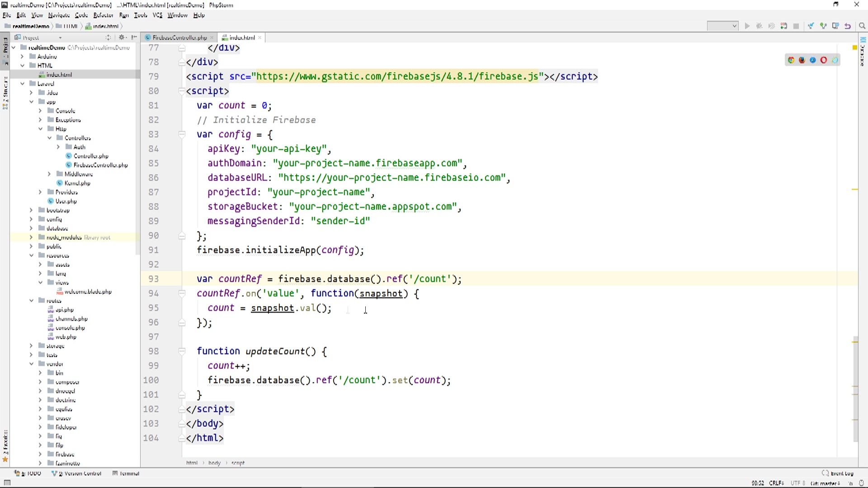Close the index.html tab
Viewport: 868px width, 488px height.
click(259, 38)
